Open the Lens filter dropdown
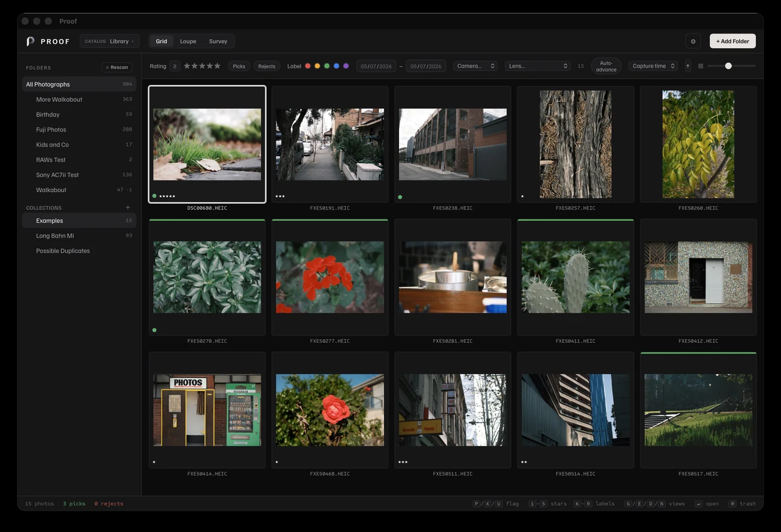Image resolution: width=781 pixels, height=532 pixels. [x=538, y=66]
